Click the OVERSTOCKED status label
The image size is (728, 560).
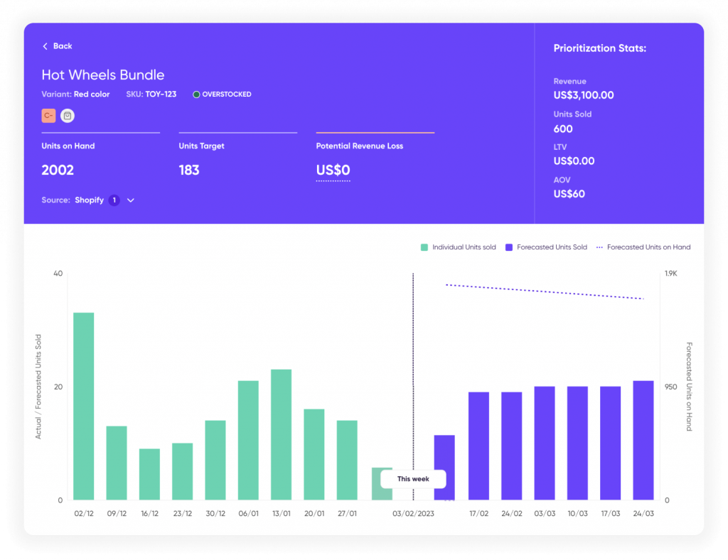227,95
